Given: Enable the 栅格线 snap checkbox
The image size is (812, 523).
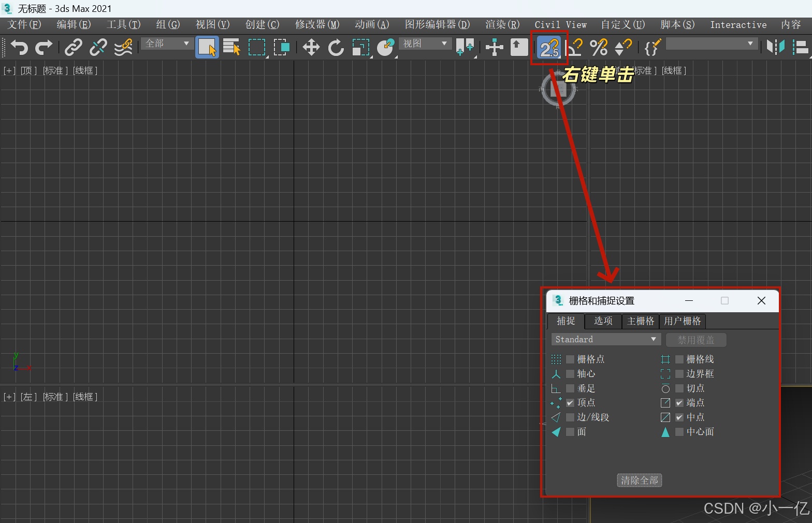Looking at the screenshot, I should click(x=679, y=359).
